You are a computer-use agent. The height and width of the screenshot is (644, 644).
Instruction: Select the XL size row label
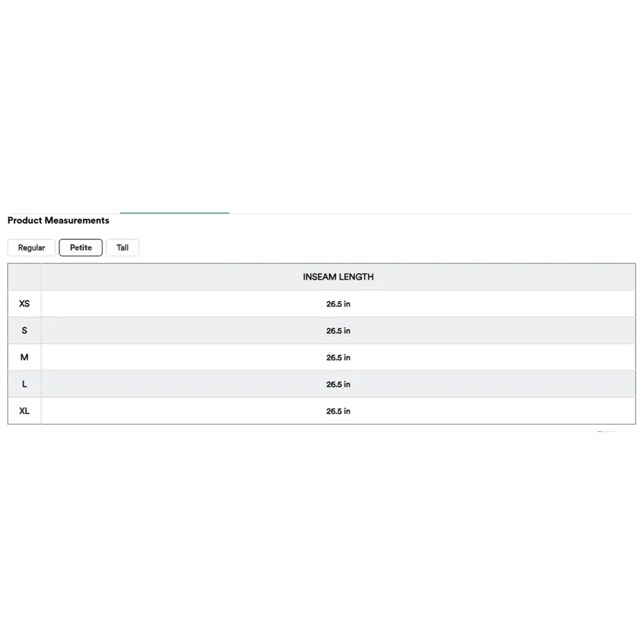click(24, 411)
